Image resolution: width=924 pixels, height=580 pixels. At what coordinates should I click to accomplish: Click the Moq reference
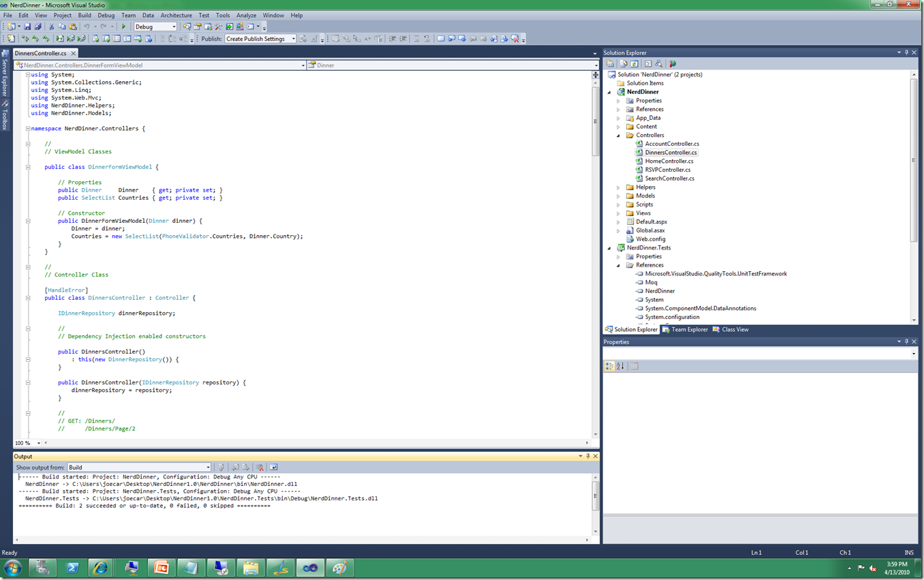[x=651, y=282]
